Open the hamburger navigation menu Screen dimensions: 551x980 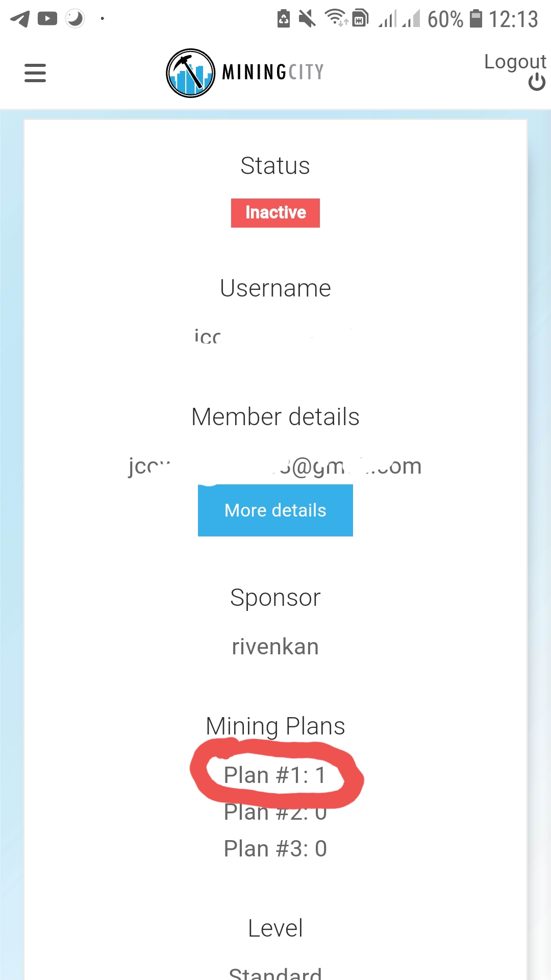(35, 73)
